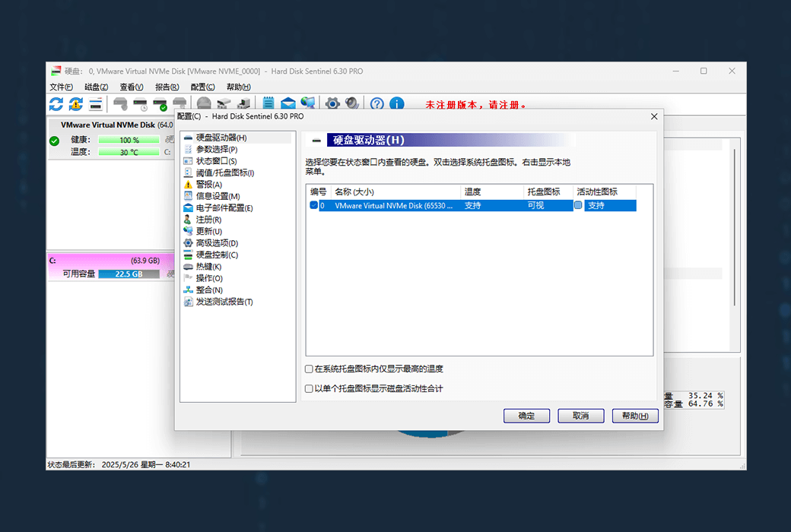Viewport: 791px width, 532px height.
Task: Click the keyboard icon beside 热键(K)
Action: (188, 266)
